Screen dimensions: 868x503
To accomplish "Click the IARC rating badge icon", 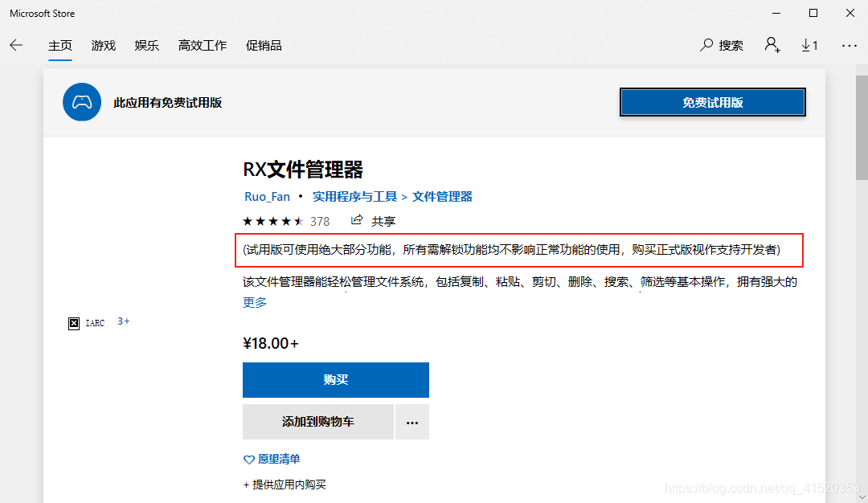I will click(74, 324).
